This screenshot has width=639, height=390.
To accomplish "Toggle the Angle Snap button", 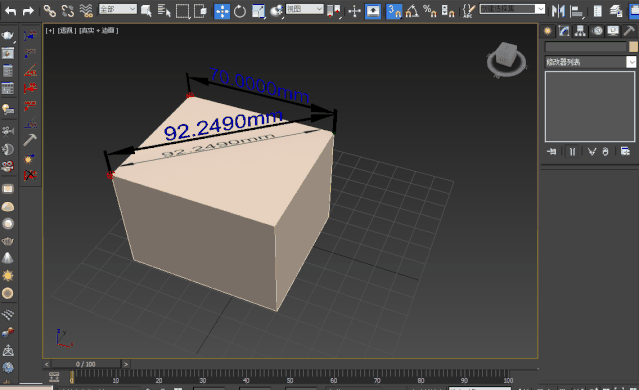I will (412, 11).
